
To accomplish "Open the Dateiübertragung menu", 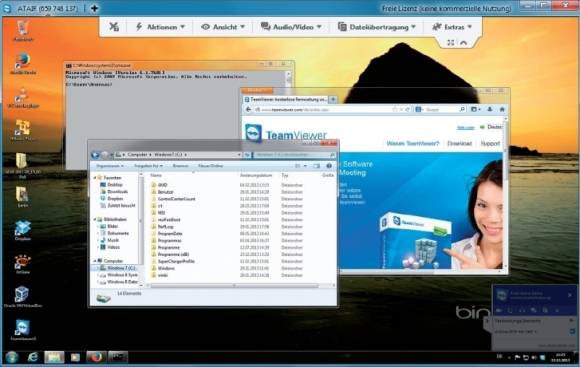I will tap(377, 27).
